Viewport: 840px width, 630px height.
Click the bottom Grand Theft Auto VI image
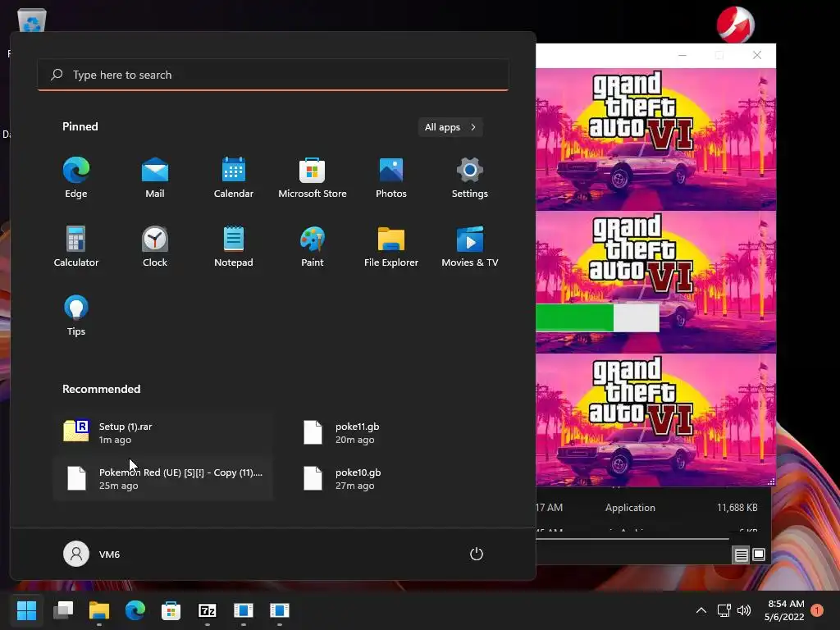coord(655,419)
